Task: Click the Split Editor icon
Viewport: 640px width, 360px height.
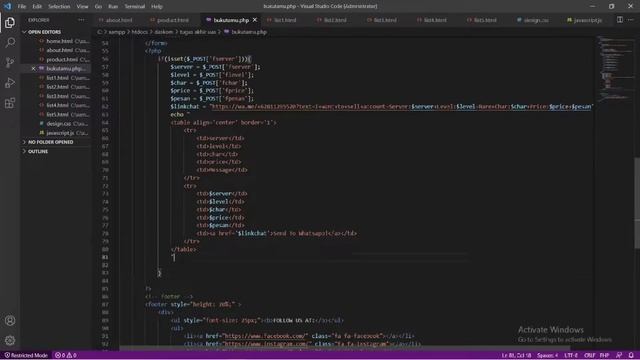Action: [x=620, y=20]
